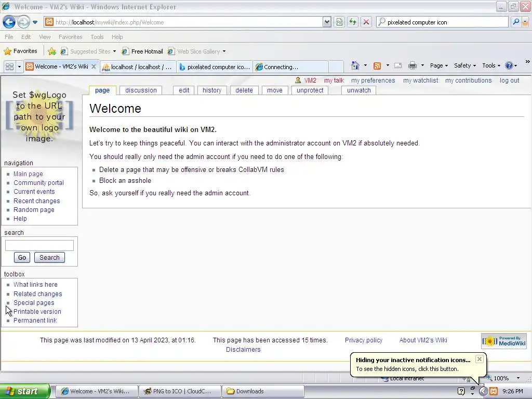
Task: Click the IE Forward arrow button
Action: [x=23, y=22]
